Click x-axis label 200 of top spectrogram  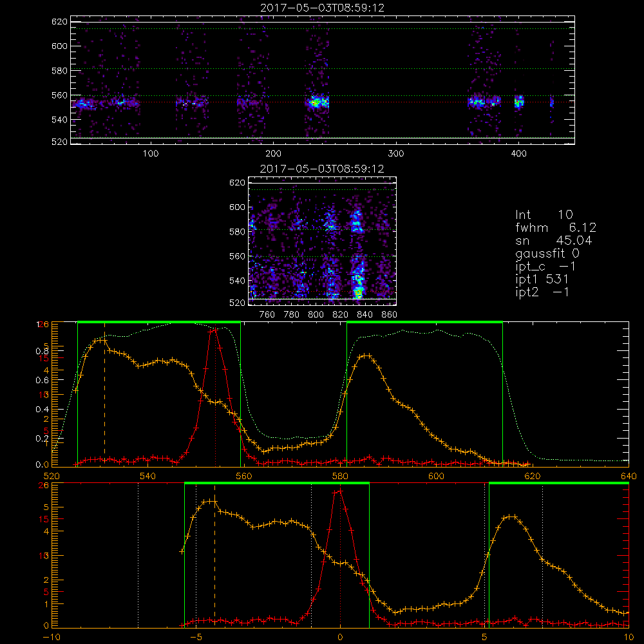273,154
